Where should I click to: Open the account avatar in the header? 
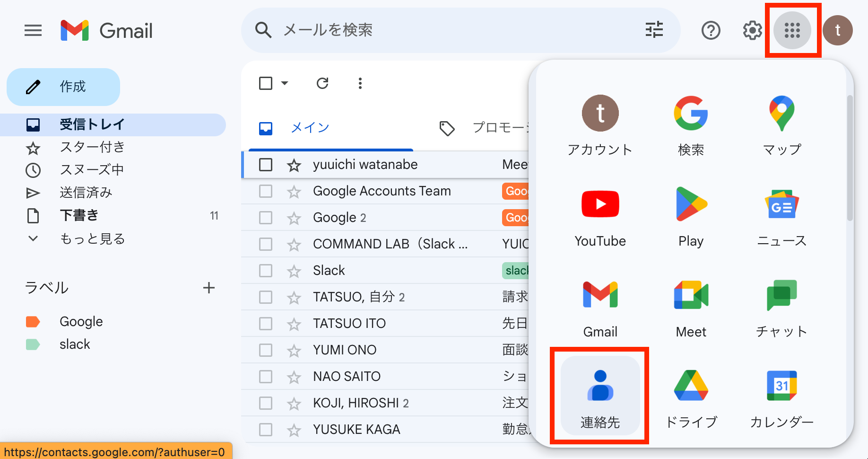pos(838,30)
